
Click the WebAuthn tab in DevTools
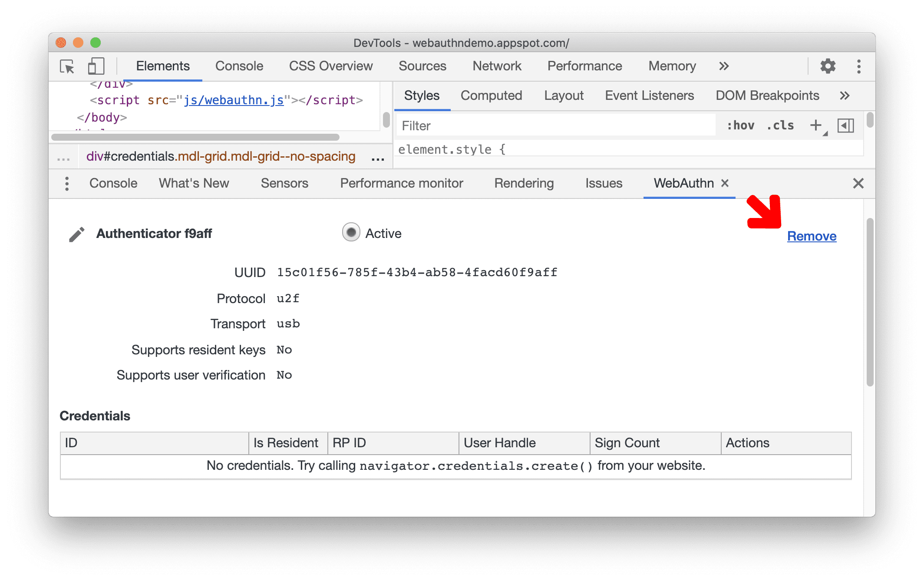679,183
